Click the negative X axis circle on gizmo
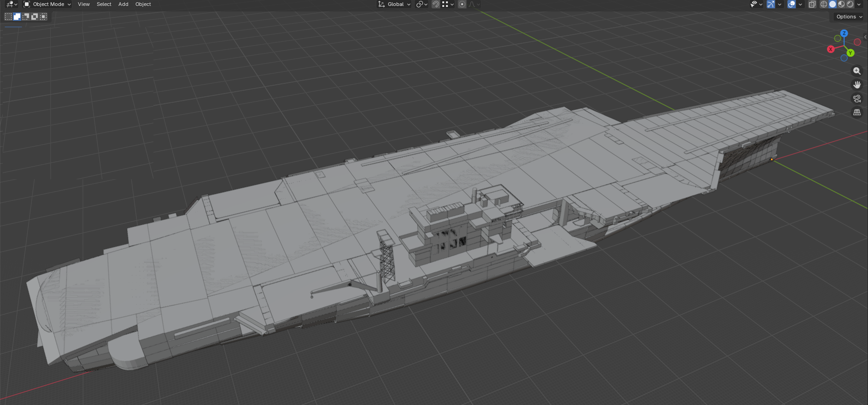This screenshot has height=405, width=868. 857,42
